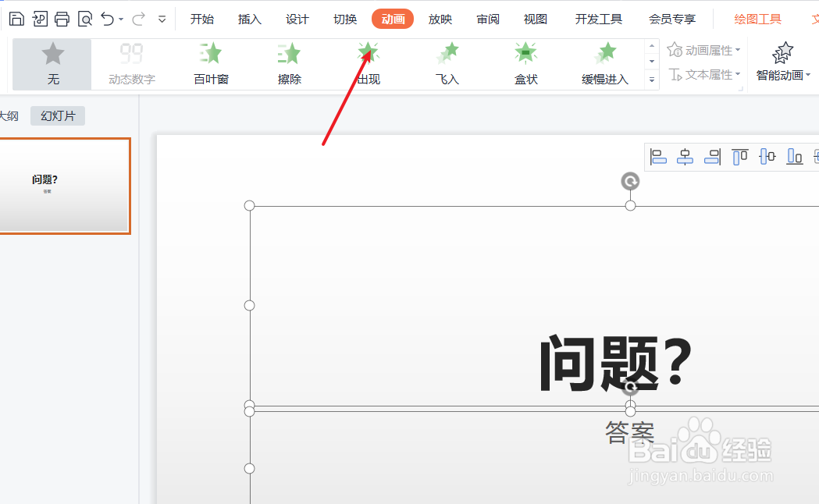Open the 文本属性 dropdown

(x=705, y=75)
